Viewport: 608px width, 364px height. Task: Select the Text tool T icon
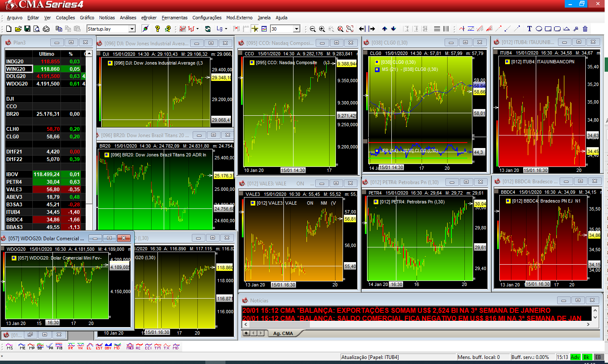click(529, 29)
